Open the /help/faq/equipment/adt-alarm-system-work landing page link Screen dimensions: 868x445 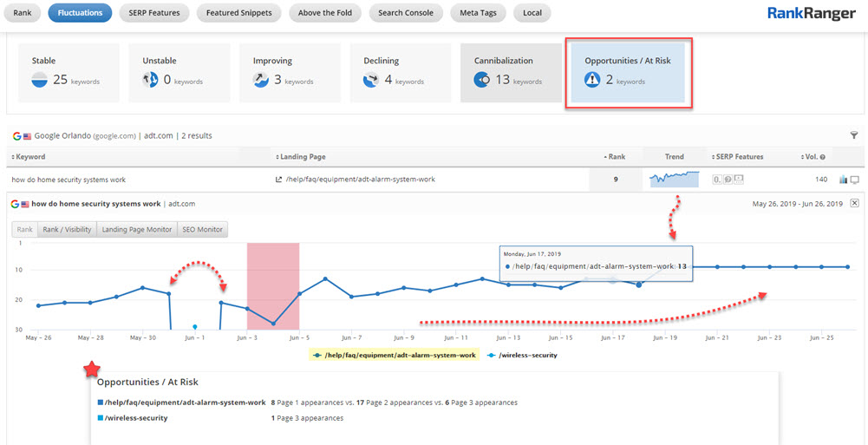[x=361, y=180]
